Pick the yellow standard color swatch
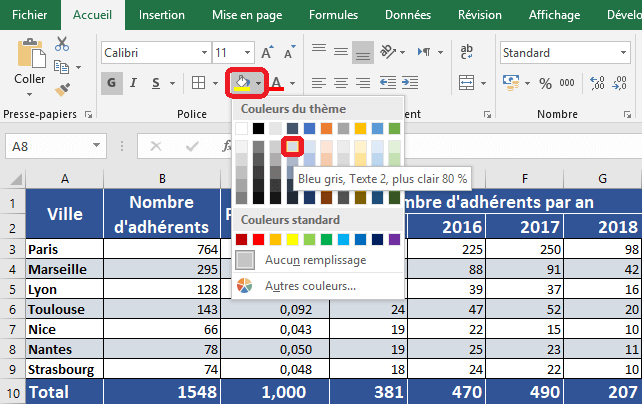 (x=293, y=239)
